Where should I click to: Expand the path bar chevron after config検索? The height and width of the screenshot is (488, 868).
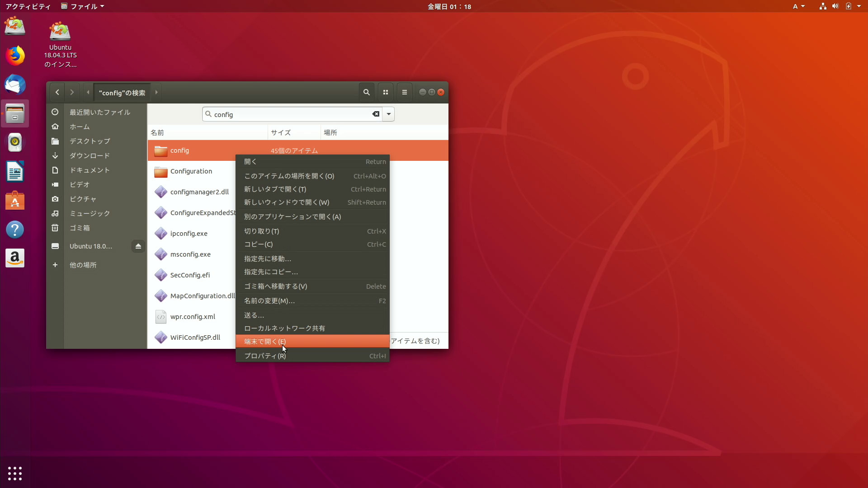156,92
